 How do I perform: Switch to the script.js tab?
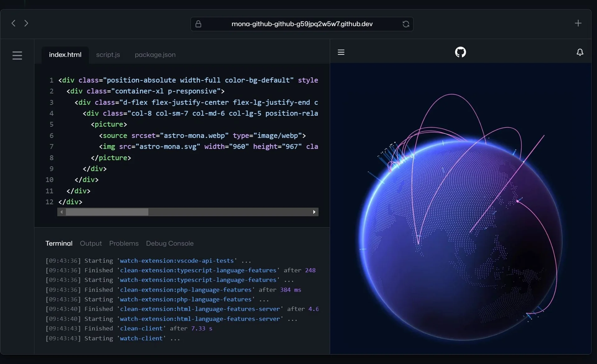tap(108, 55)
